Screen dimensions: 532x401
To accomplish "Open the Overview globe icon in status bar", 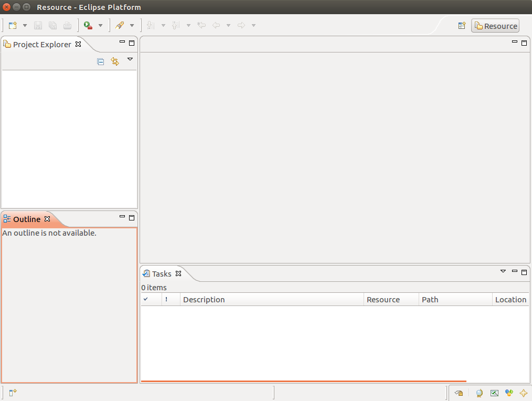I will click(479, 393).
